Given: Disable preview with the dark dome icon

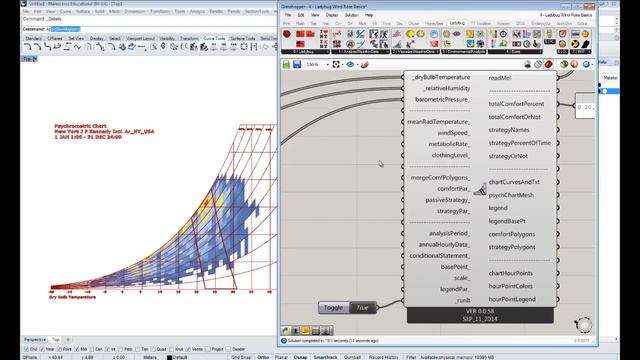Looking at the screenshot, I should 528,64.
